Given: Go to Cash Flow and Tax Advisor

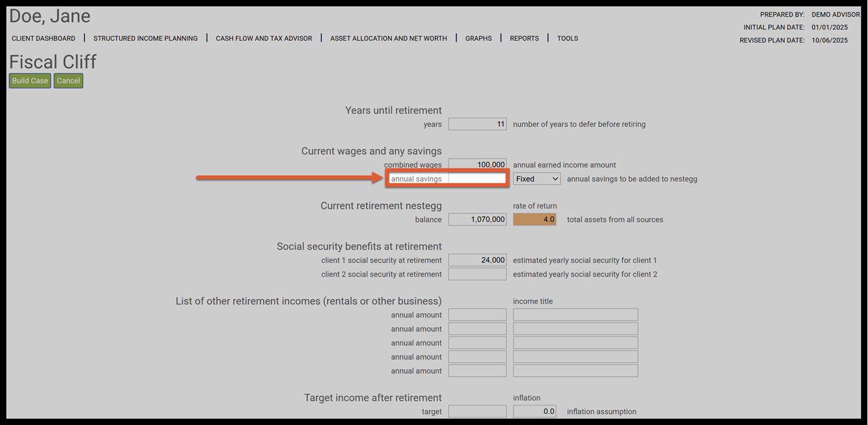Looking at the screenshot, I should tap(264, 38).
